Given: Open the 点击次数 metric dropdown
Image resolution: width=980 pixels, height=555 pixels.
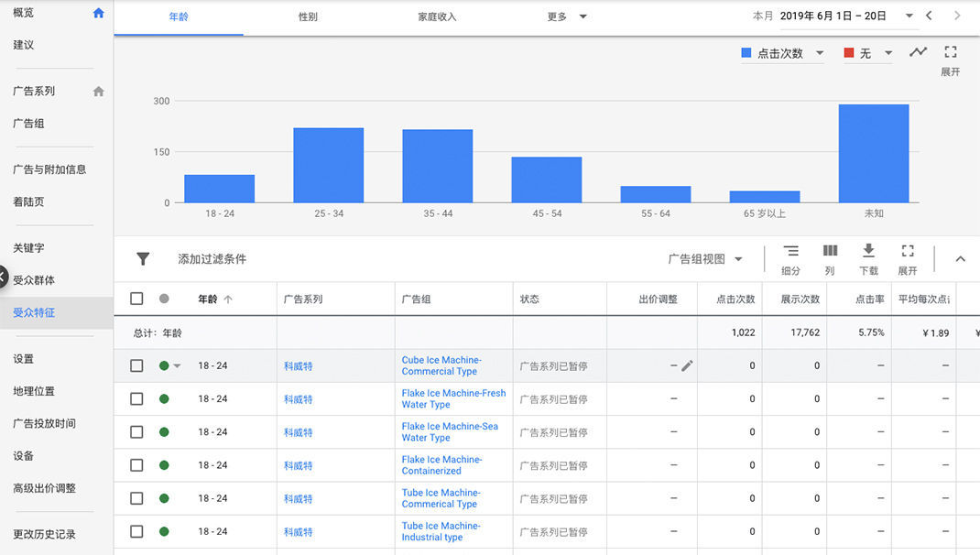Looking at the screenshot, I should point(783,53).
